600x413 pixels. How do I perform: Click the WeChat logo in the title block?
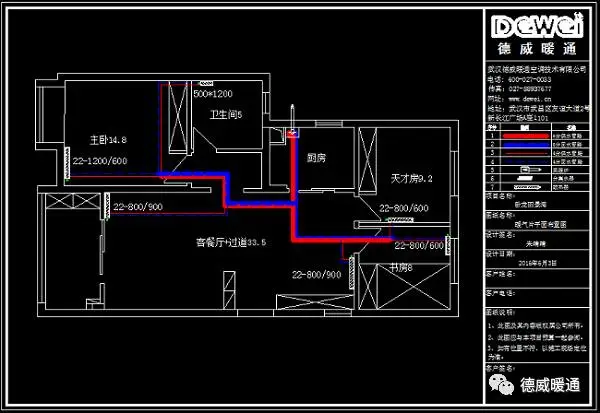coord(501,385)
